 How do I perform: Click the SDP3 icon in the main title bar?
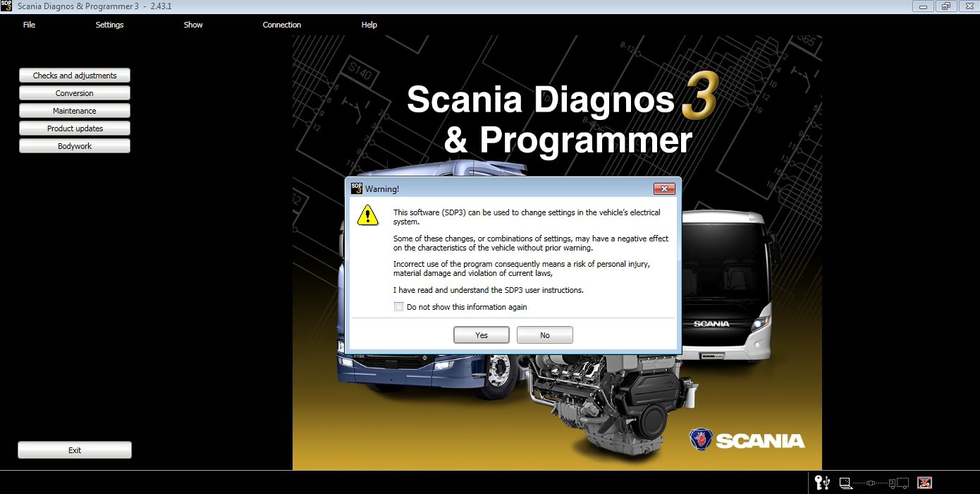tap(7, 6)
